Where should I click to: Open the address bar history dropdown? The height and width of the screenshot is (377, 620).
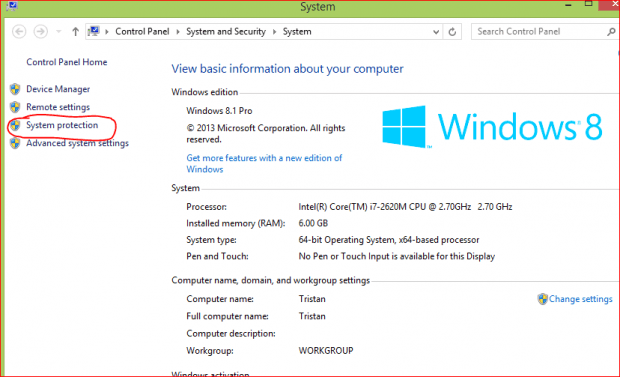coord(436,32)
